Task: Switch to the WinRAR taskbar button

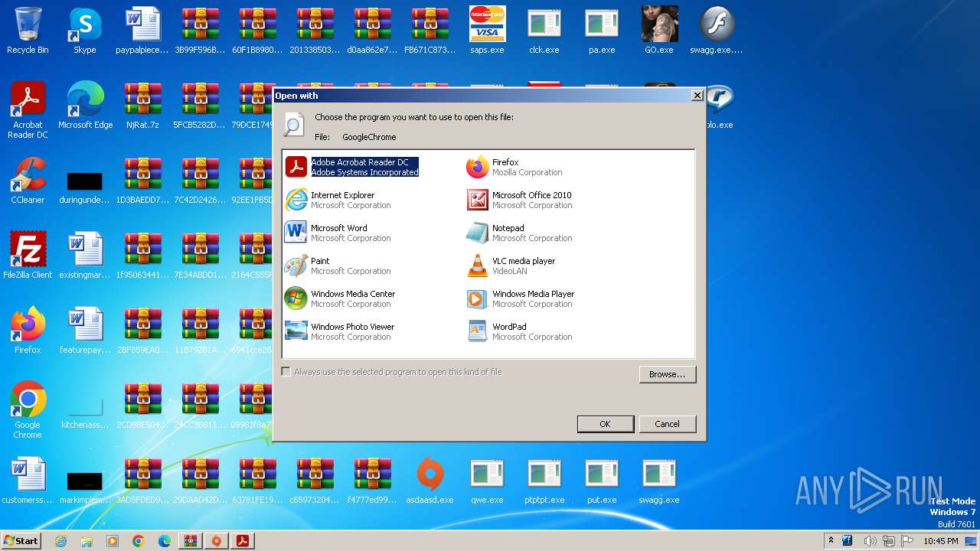Action: 191,540
